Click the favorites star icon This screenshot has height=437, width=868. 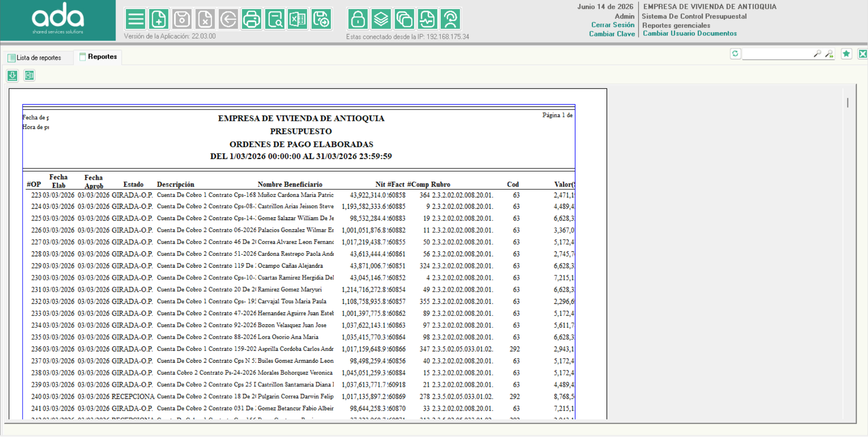pyautogui.click(x=846, y=54)
